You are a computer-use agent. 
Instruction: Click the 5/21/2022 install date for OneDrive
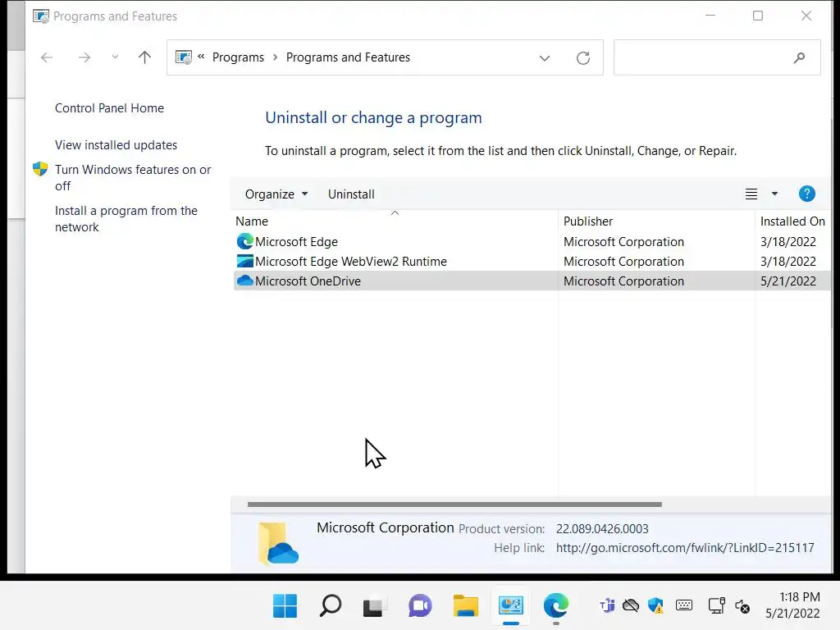788,281
